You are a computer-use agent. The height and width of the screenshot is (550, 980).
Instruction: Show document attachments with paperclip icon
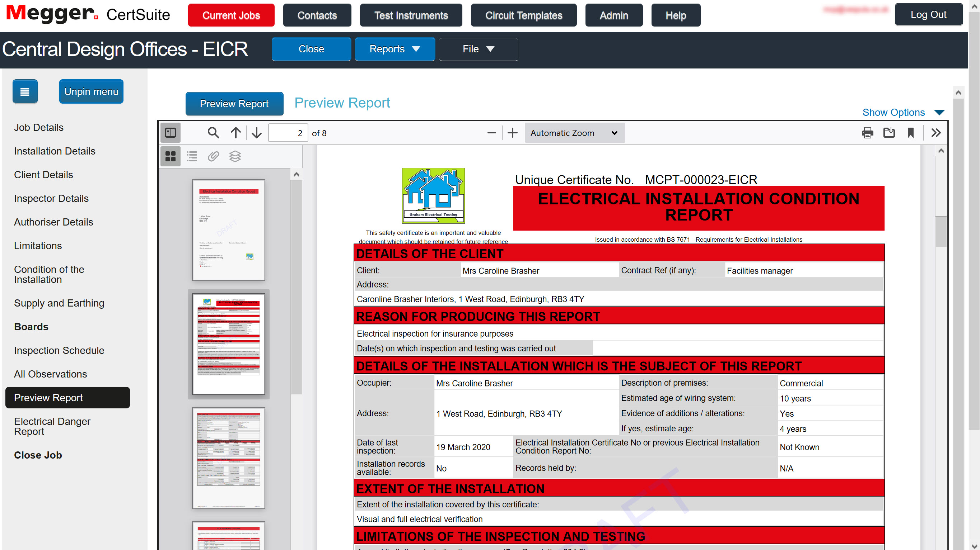click(x=213, y=156)
